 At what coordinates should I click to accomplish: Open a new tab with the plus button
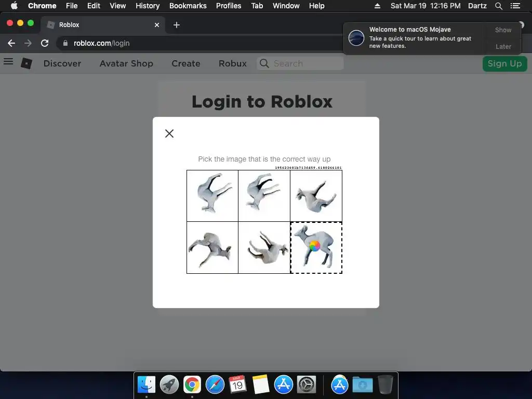click(177, 25)
